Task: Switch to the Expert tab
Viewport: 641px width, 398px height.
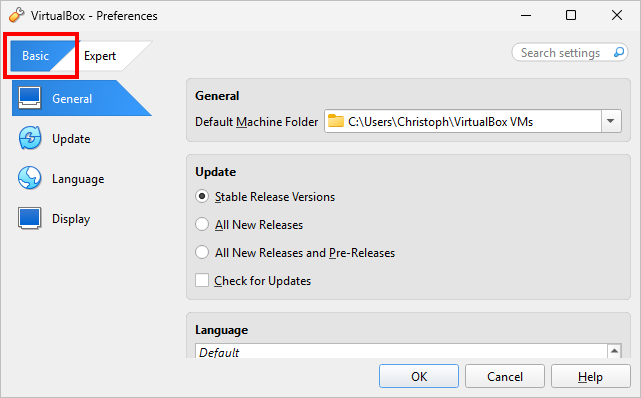Action: point(100,56)
